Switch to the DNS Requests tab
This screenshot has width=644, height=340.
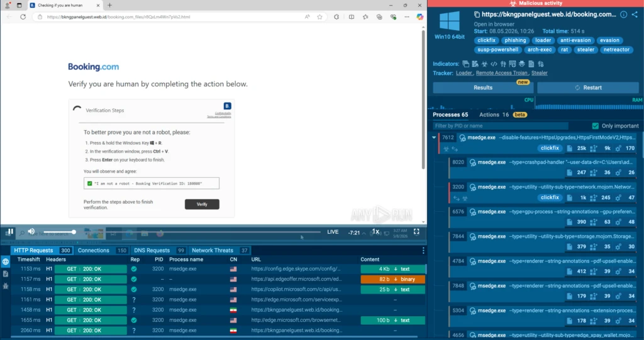tap(159, 250)
